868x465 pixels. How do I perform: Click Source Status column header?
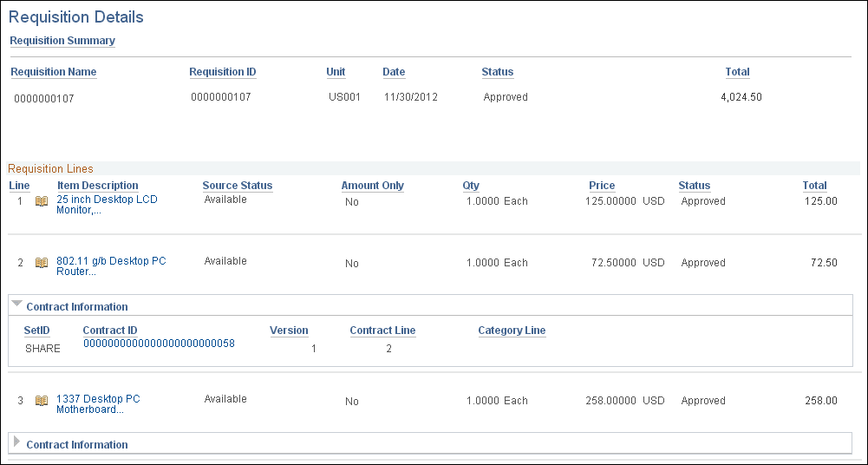(238, 186)
